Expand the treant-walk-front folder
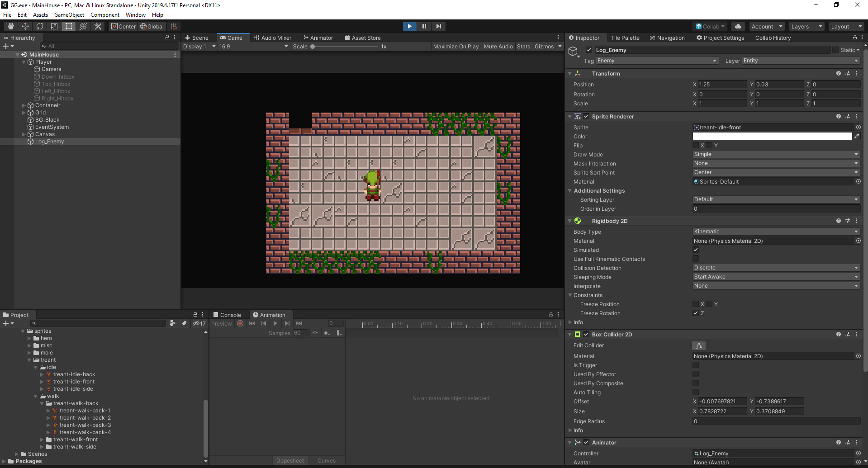868x468 pixels. coord(42,440)
